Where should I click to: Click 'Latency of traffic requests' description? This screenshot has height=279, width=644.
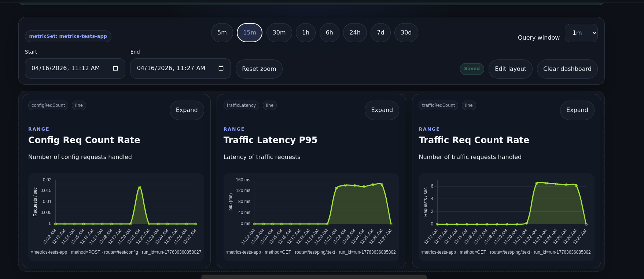[x=262, y=157]
